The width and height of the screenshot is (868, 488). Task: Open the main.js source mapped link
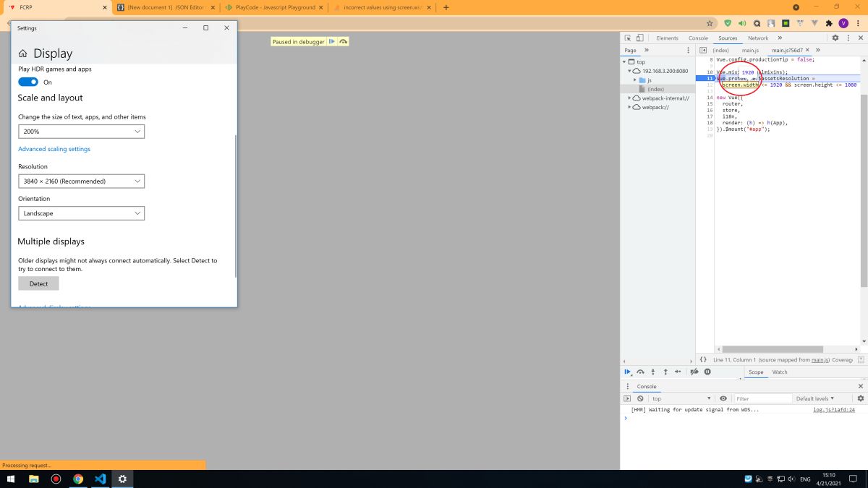[x=820, y=359]
